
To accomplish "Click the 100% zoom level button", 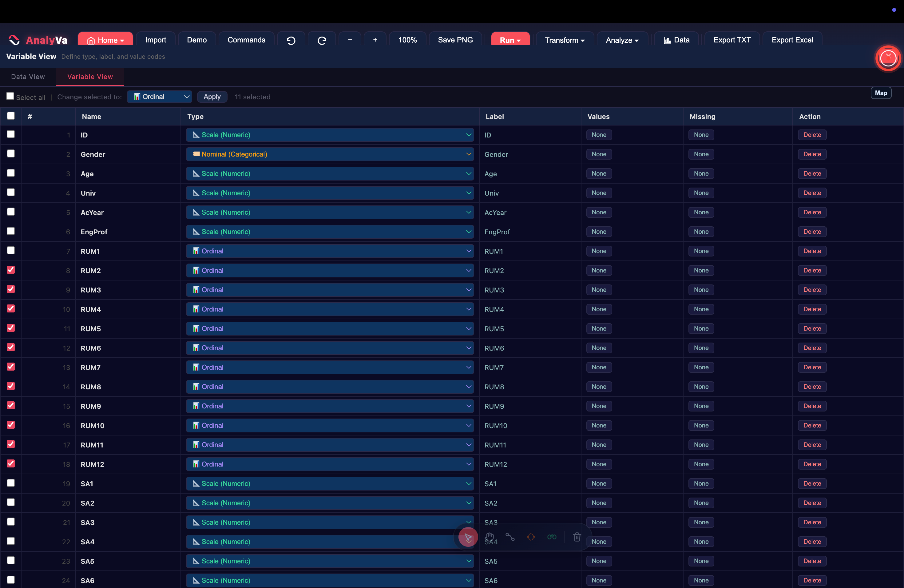I will point(407,40).
